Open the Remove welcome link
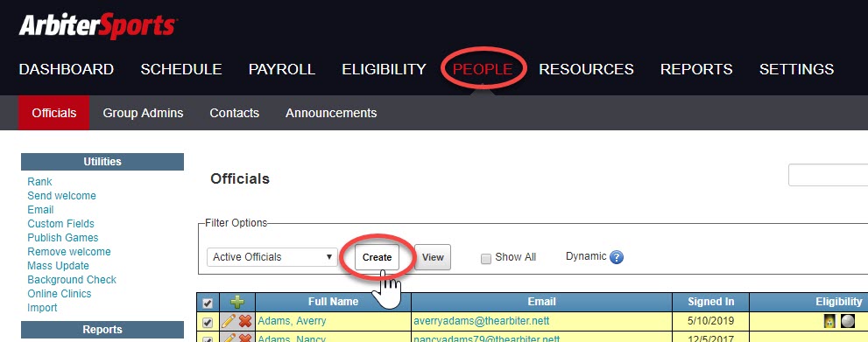The height and width of the screenshot is (342, 868). (x=69, y=252)
